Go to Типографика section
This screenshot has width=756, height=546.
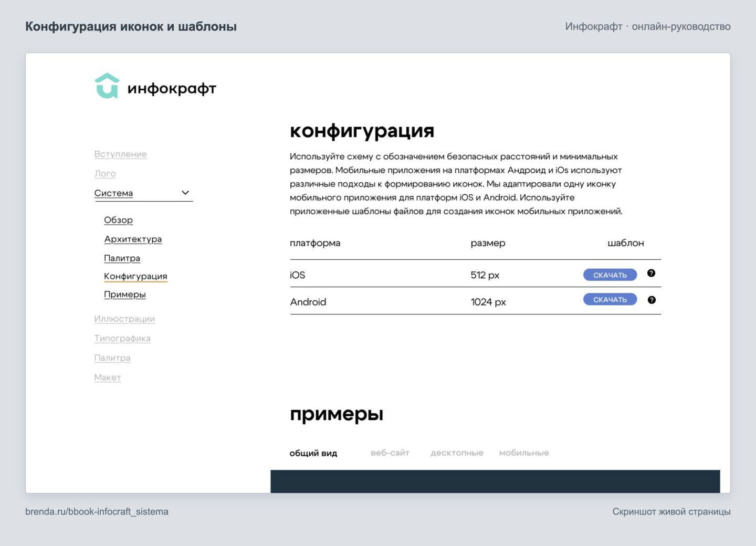tap(122, 339)
